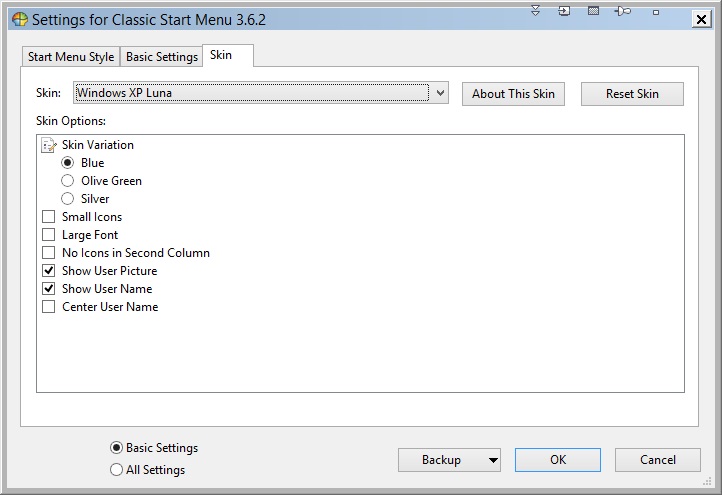Image resolution: width=722 pixels, height=495 pixels.
Task: Confirm settings with OK button
Action: (558, 460)
